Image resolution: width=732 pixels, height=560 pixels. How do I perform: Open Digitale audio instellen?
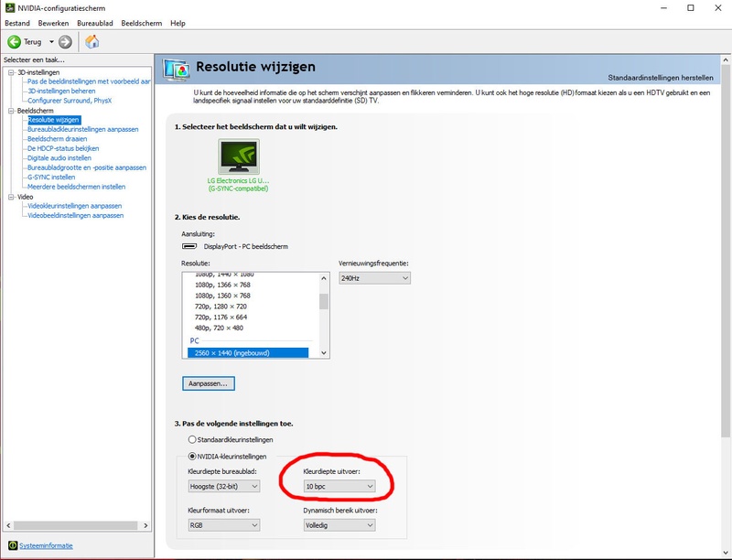[59, 157]
